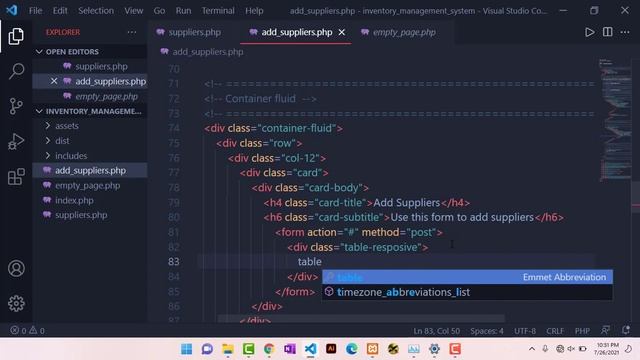Open index.php in the file tree
Image resolution: width=640 pixels, height=360 pixels.
coord(74,200)
